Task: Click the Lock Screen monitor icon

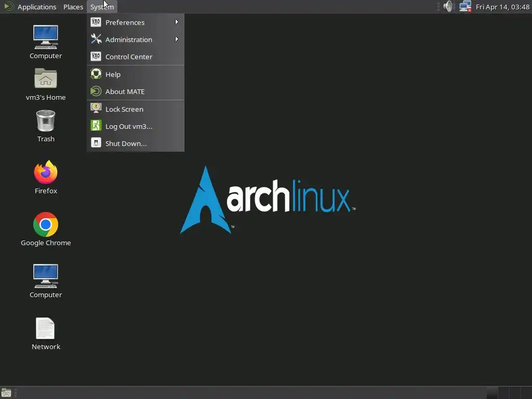Action: coord(96,108)
